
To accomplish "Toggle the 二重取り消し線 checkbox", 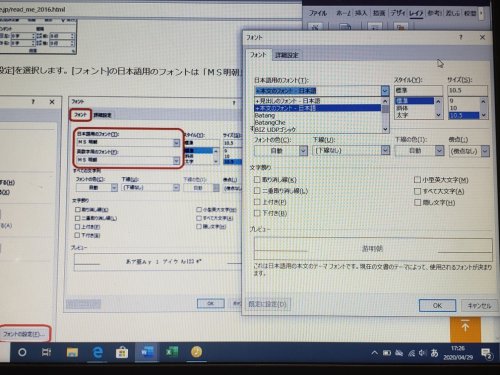I will (x=257, y=191).
